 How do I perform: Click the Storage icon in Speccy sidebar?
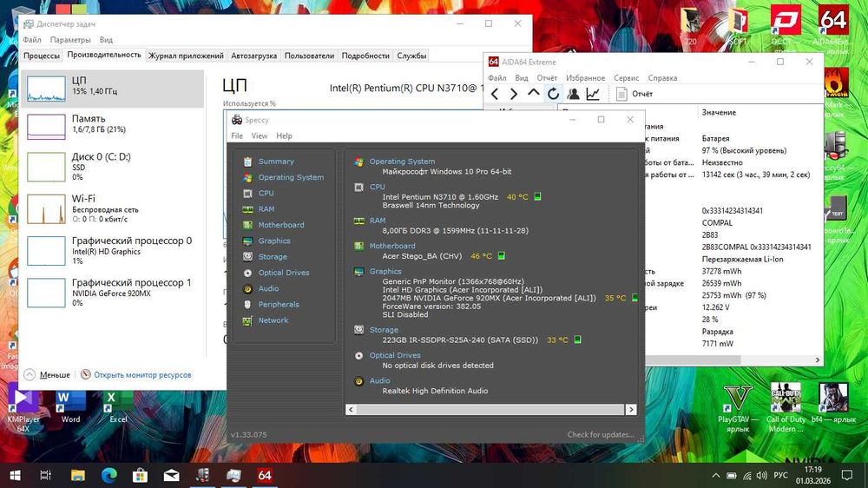(247, 257)
